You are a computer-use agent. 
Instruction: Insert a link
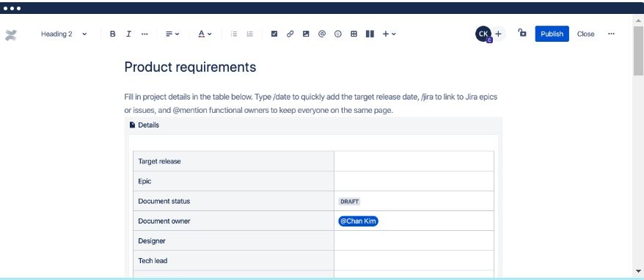290,34
